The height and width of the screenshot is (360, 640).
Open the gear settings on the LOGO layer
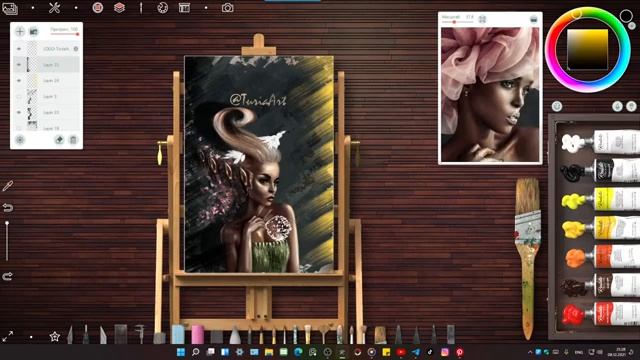[76, 49]
